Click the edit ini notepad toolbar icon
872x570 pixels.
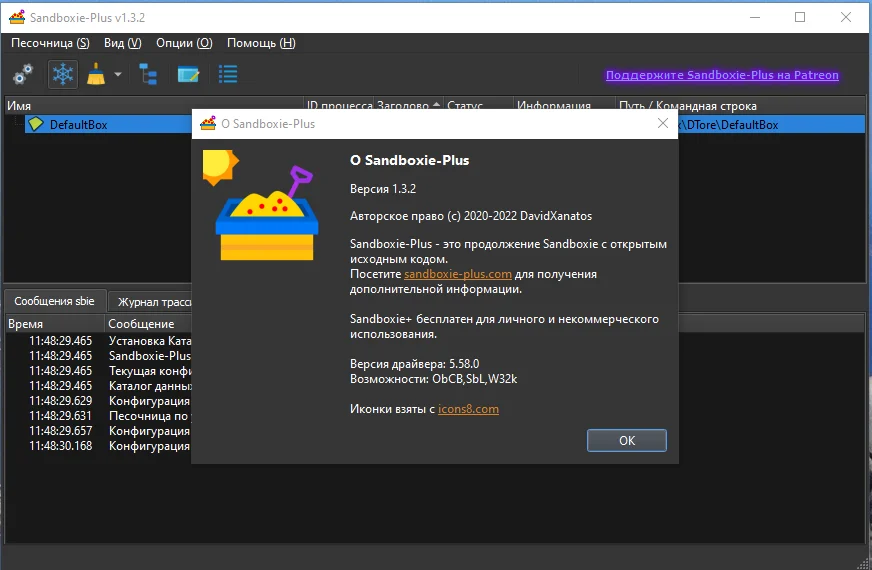point(188,74)
